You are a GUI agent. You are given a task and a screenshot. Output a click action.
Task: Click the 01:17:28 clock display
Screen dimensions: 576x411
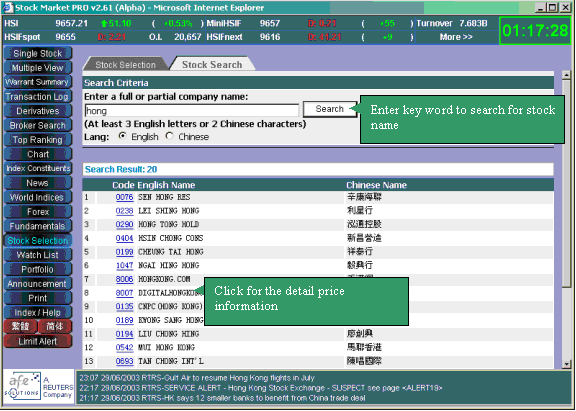point(535,30)
